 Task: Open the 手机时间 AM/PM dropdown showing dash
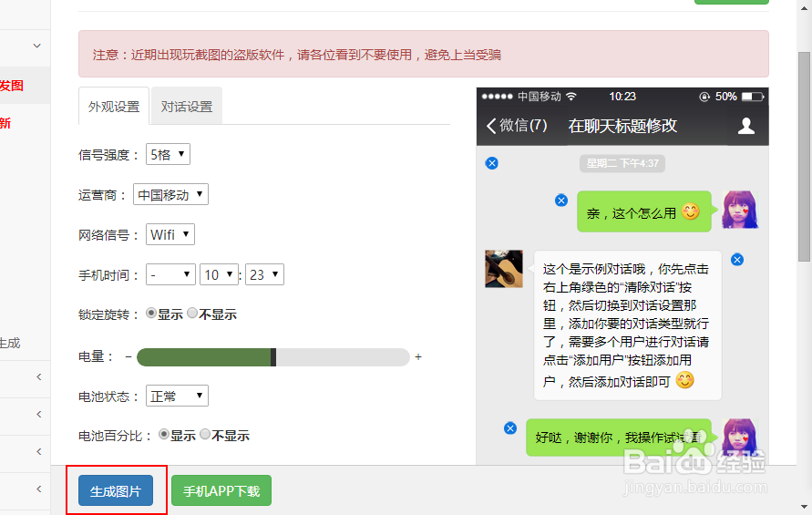170,274
